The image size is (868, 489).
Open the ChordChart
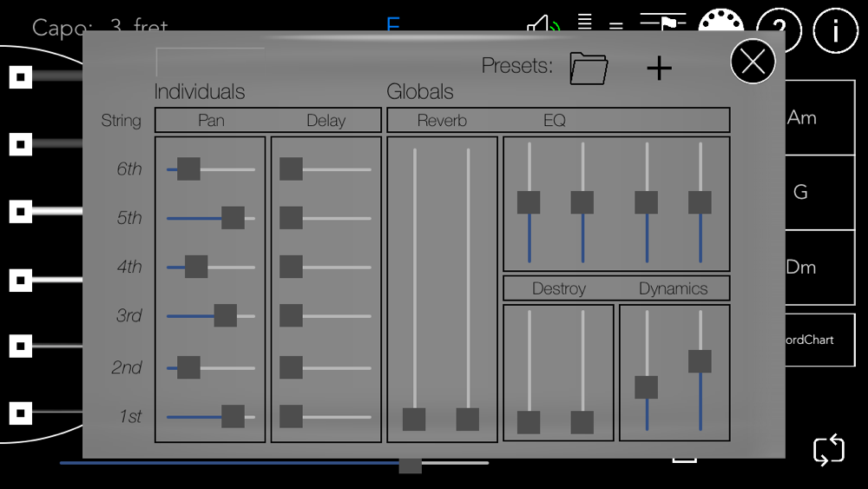click(x=819, y=340)
